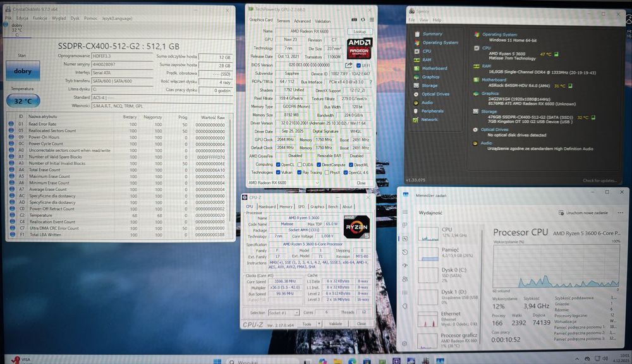Open Język(Language) menu in CrystalDiskInfo
632x364 pixels.
point(117,18)
